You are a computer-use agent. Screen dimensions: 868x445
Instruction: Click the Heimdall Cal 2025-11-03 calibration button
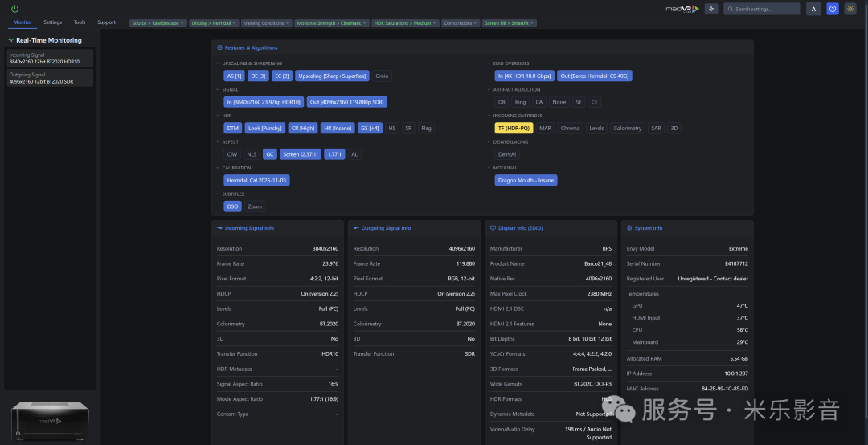pyautogui.click(x=257, y=181)
